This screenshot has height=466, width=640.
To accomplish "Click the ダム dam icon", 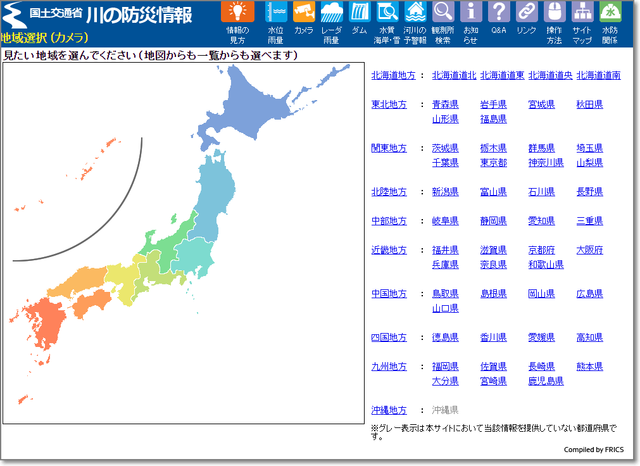I will 359,13.
